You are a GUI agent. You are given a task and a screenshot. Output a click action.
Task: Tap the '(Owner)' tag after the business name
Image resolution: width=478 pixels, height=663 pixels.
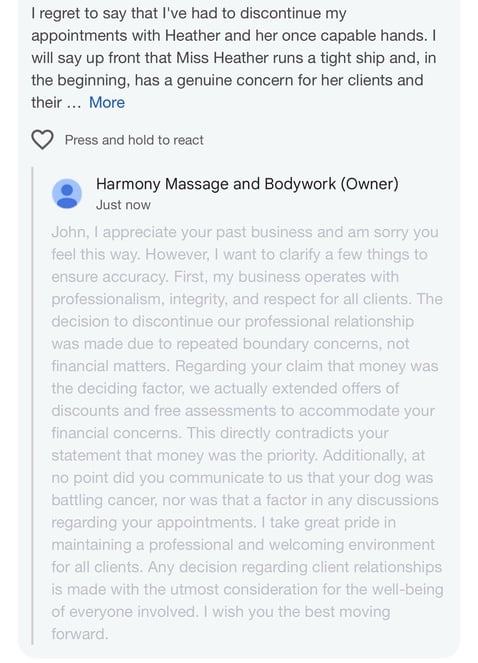click(x=369, y=184)
